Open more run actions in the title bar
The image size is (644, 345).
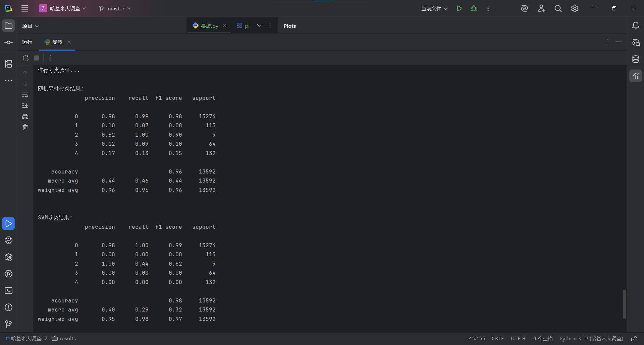[488, 8]
